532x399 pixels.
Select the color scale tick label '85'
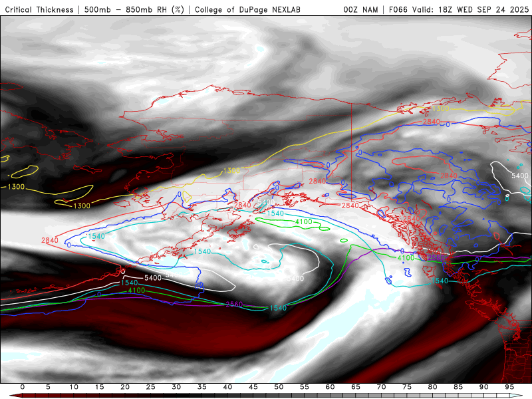coord(458,387)
